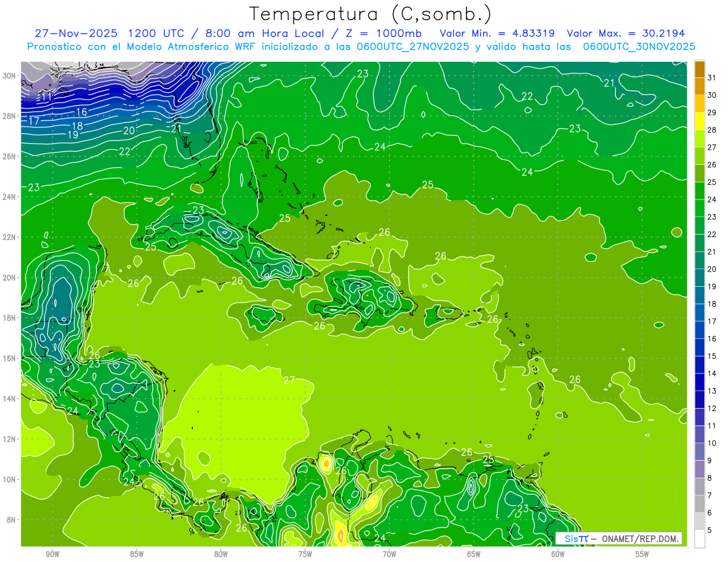
Task: Click the '80W' longitude axis label
Action: click(x=221, y=554)
